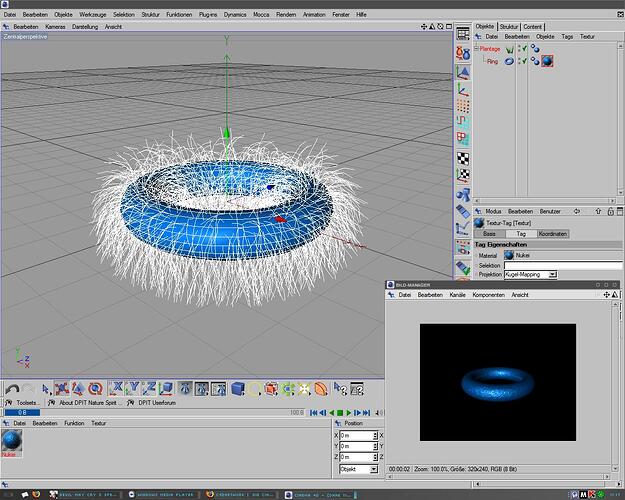Viewport: 625px width, 500px height.
Task: Disable Ring green checkmark
Action: coord(525,61)
